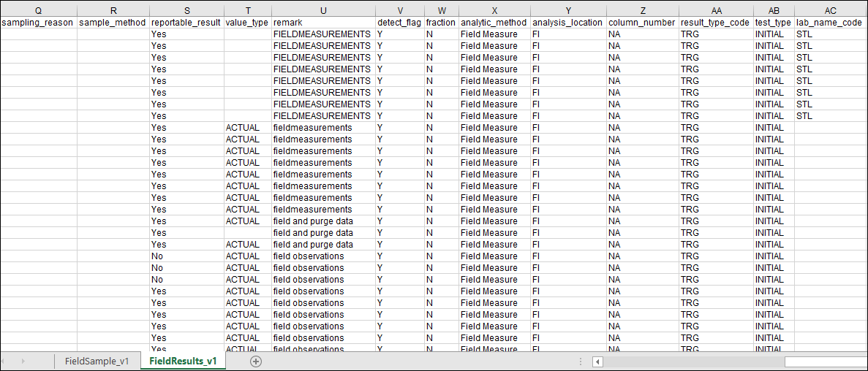Click the sampling_reason header cell

38,23
